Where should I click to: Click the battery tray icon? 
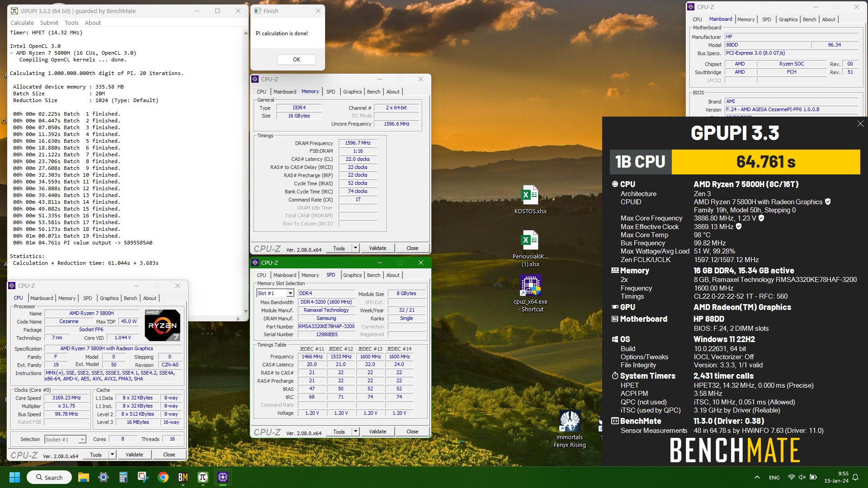click(813, 477)
